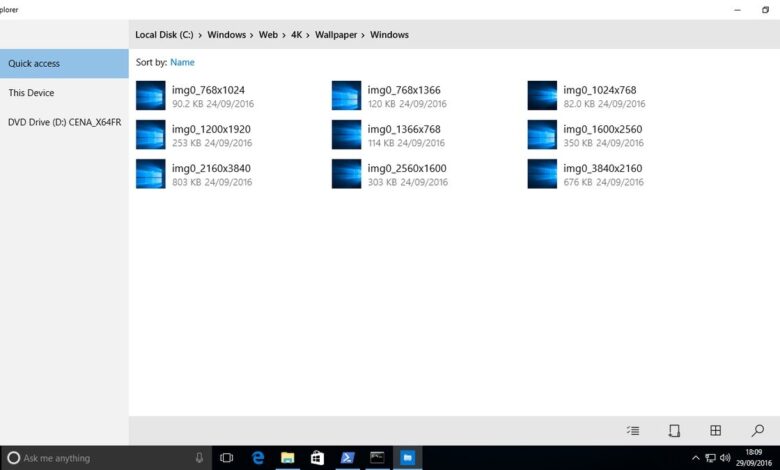Switch to grid view icon
780x470 pixels.
(715, 431)
